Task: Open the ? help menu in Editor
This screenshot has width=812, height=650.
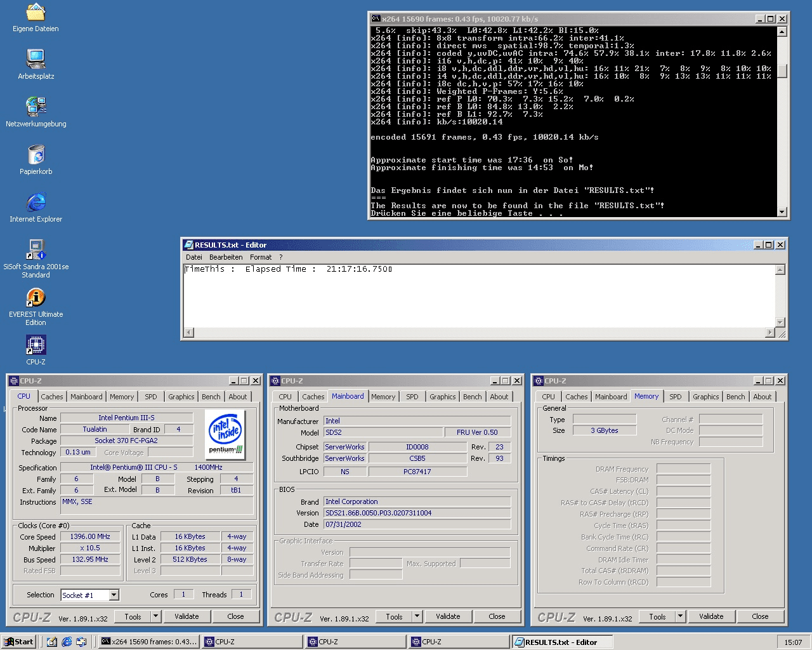Action: [280, 257]
